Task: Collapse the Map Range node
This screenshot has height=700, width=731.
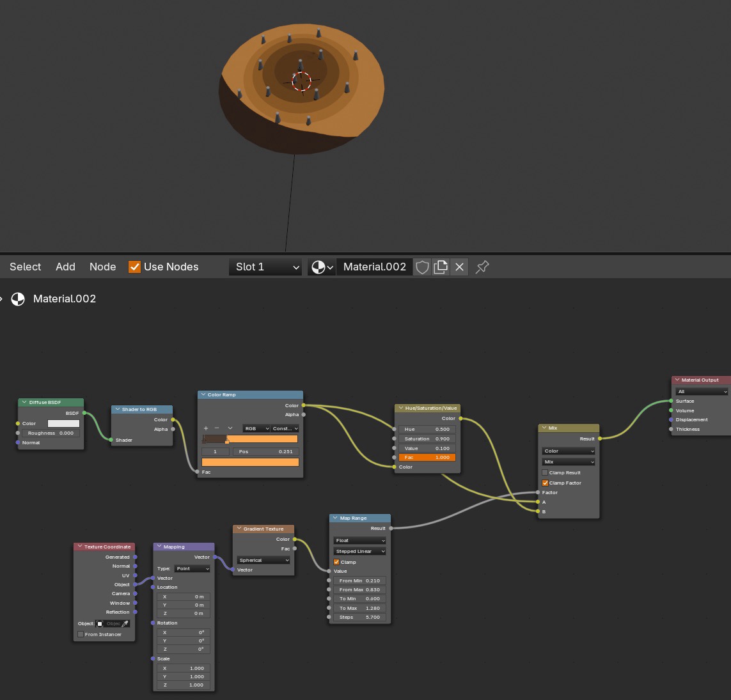Action: click(335, 518)
